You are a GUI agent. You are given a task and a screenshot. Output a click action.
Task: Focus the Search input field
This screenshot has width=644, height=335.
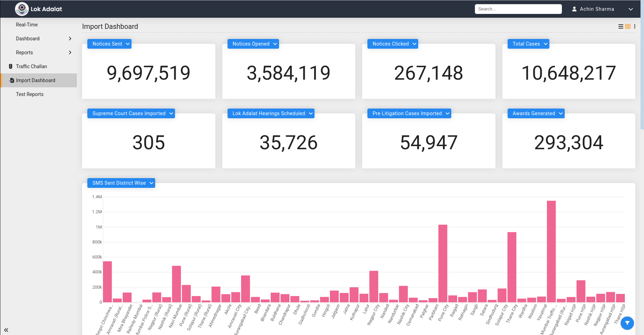[518, 9]
